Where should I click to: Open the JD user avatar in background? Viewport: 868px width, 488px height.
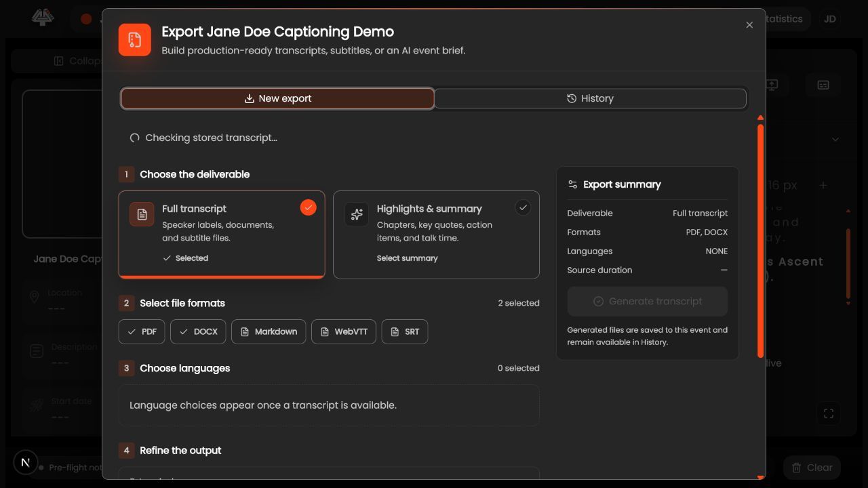pyautogui.click(x=830, y=19)
